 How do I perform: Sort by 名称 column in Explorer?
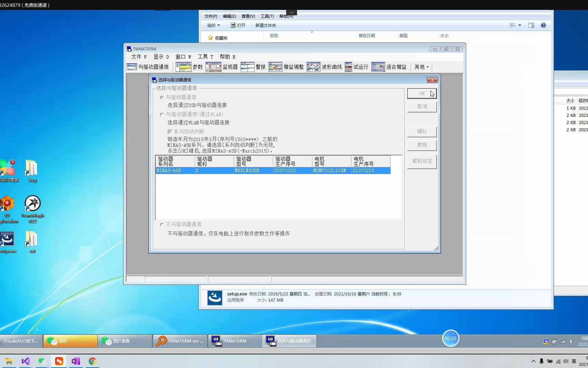(x=274, y=35)
